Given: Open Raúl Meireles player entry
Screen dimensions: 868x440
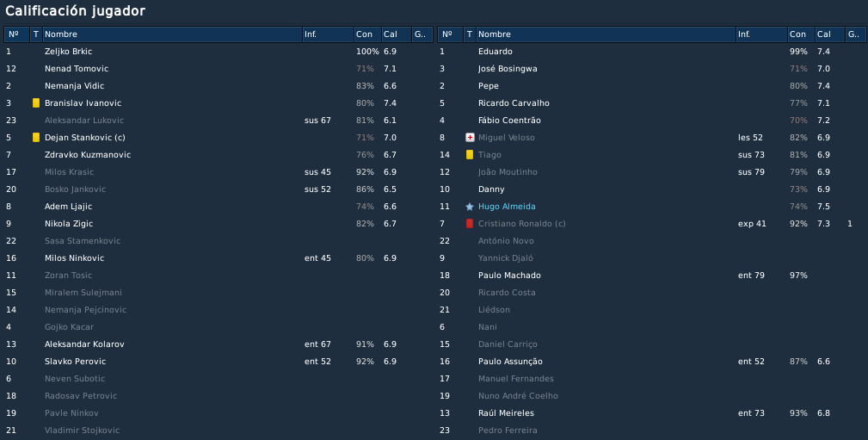Looking at the screenshot, I should (506, 412).
